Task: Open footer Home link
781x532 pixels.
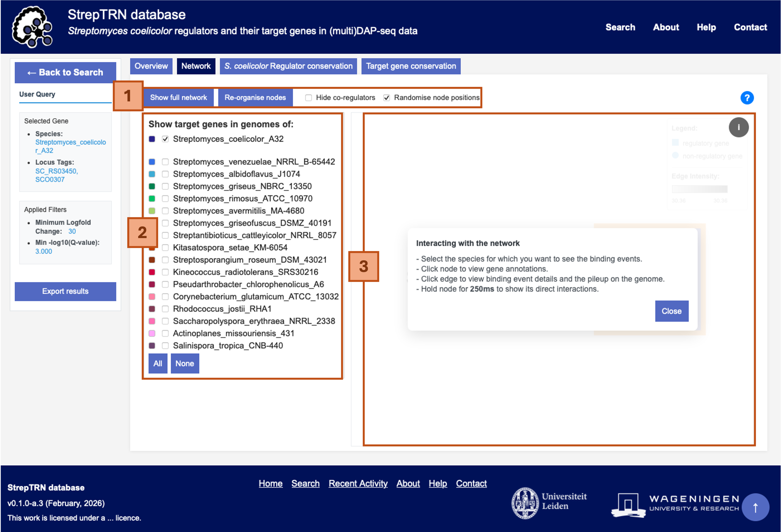Action: (x=271, y=484)
